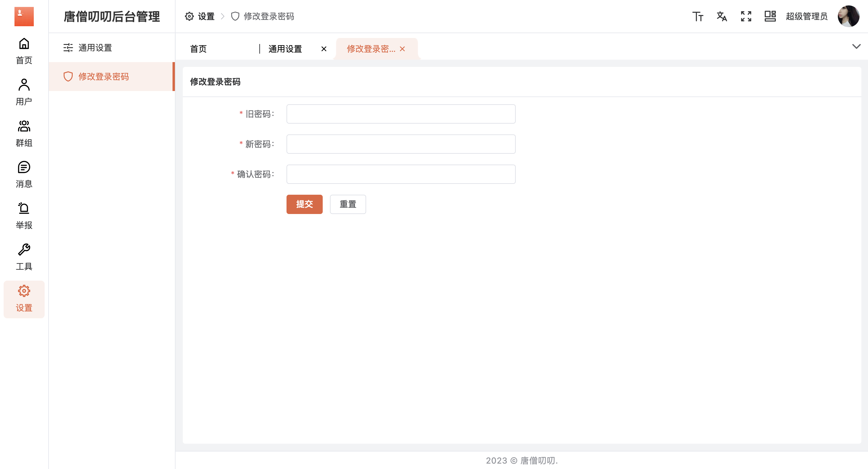
Task: Click the language translation icon
Action: point(722,16)
